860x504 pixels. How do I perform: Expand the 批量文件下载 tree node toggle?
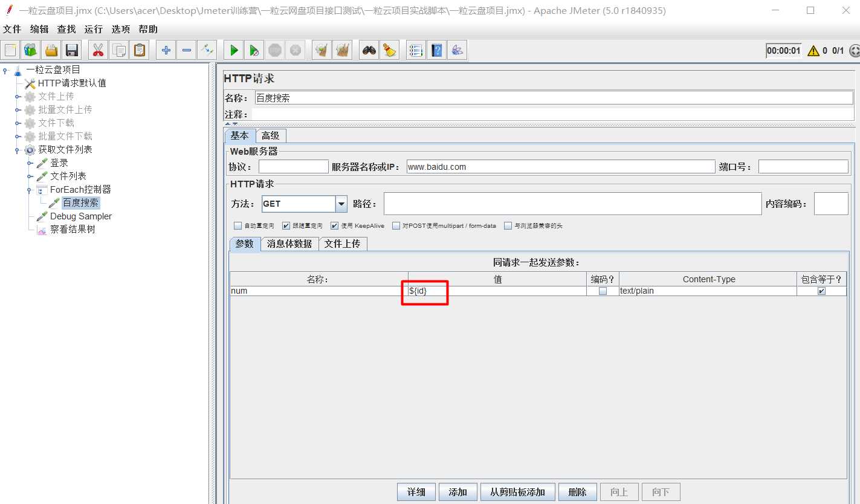(18, 137)
